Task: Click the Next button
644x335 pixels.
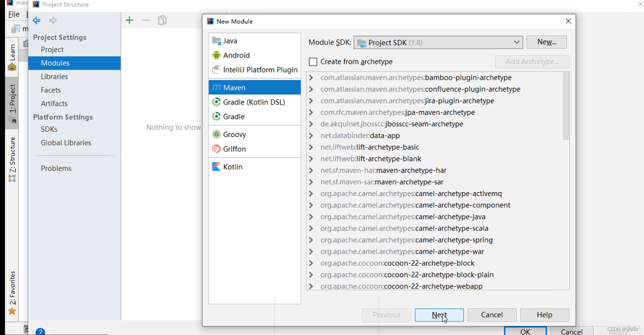Action: pos(439,315)
